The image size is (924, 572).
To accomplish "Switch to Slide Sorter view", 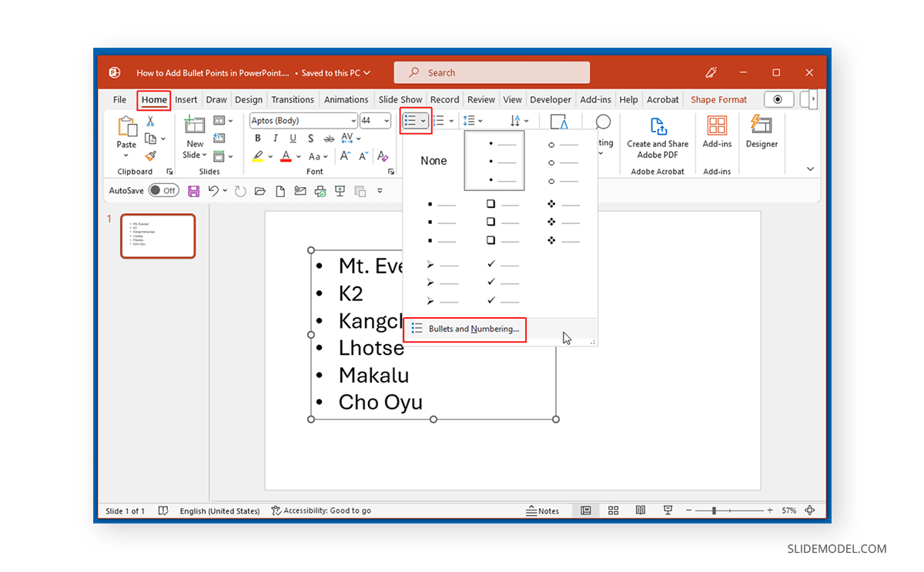I will pyautogui.click(x=613, y=510).
